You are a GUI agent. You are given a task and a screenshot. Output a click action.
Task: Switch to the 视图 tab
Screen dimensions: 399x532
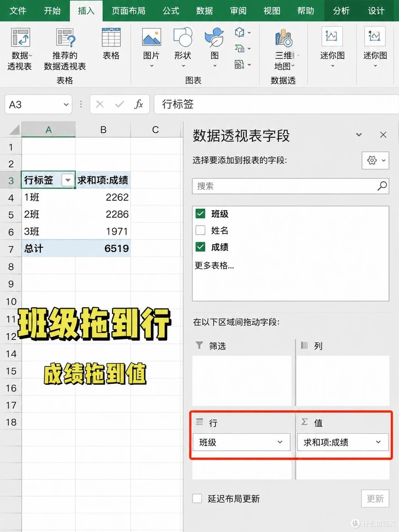pos(272,11)
